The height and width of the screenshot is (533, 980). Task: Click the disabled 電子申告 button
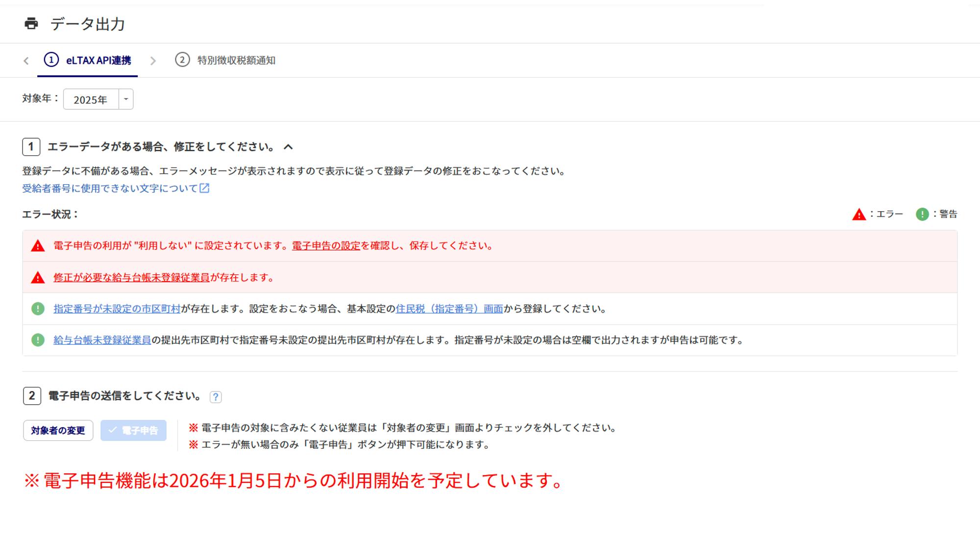pyautogui.click(x=133, y=430)
